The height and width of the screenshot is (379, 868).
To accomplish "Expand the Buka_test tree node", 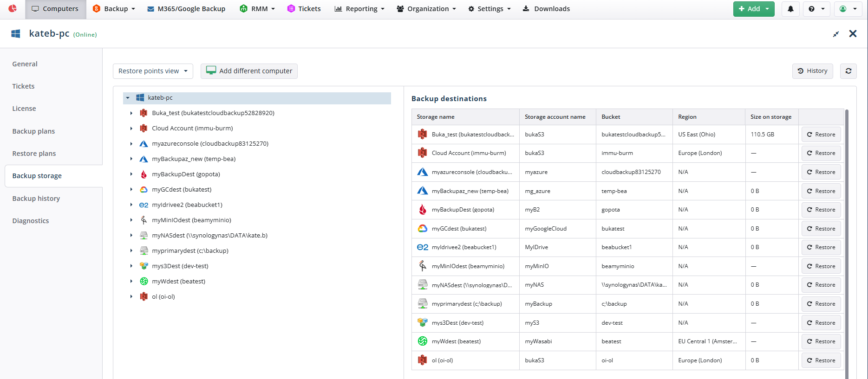I will 131,113.
